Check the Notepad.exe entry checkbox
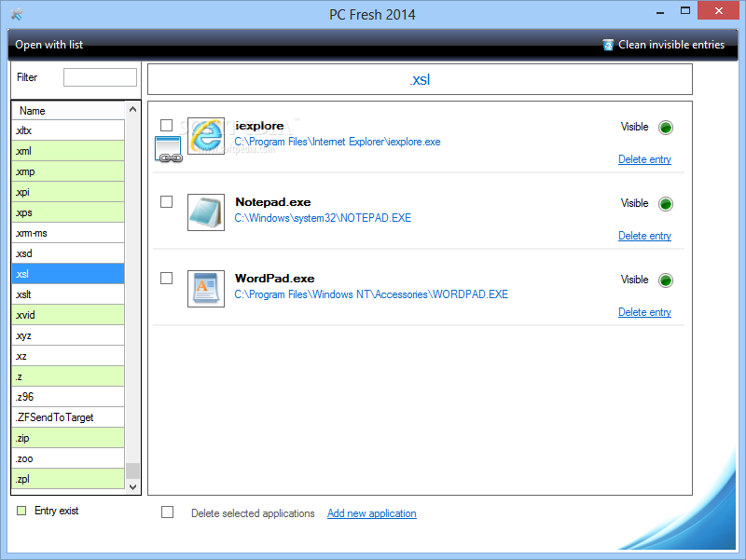 tap(167, 201)
